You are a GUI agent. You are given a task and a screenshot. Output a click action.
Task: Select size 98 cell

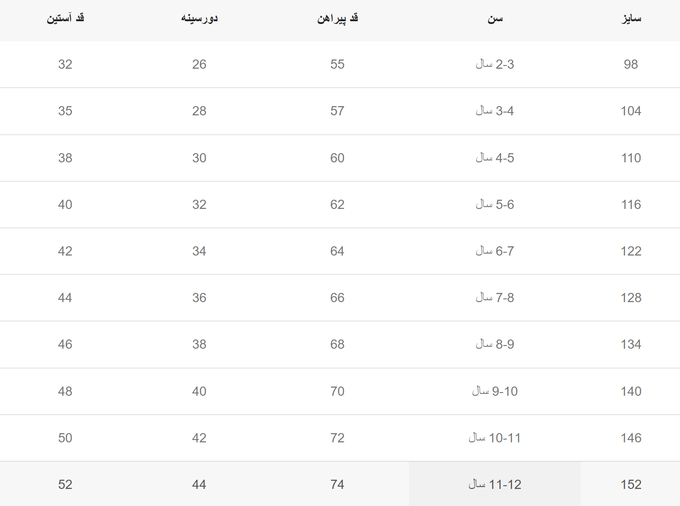[631, 64]
